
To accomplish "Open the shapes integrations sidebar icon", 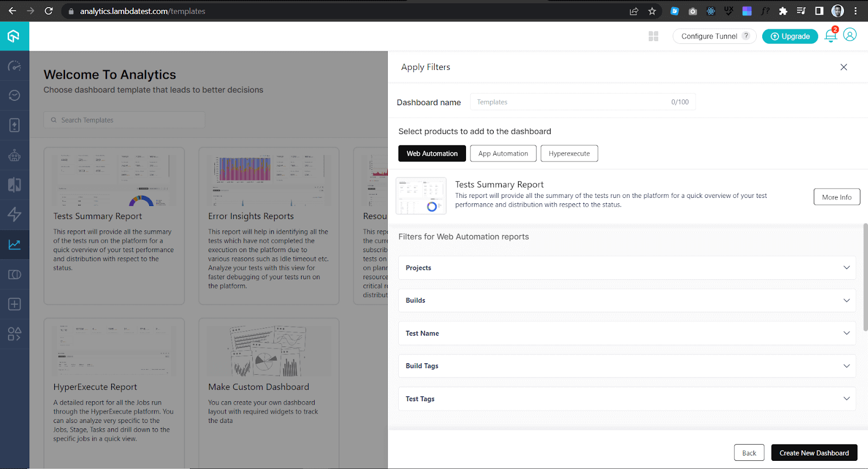I will (15, 334).
